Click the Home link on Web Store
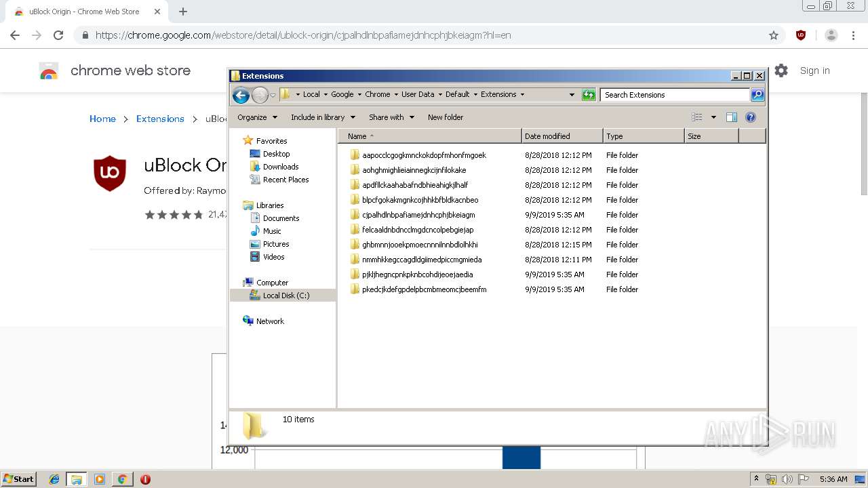The height and width of the screenshot is (488, 868). [102, 119]
